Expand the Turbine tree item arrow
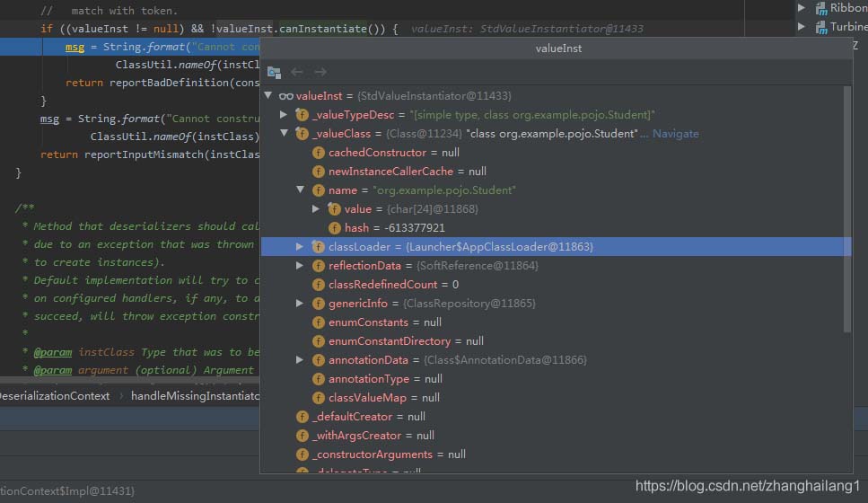The image size is (868, 503). click(x=802, y=27)
